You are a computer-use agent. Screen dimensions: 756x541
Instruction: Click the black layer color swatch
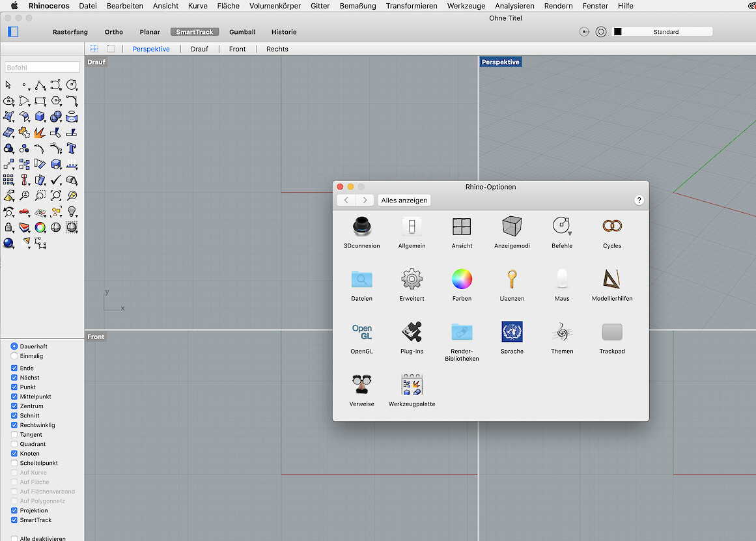pos(617,32)
